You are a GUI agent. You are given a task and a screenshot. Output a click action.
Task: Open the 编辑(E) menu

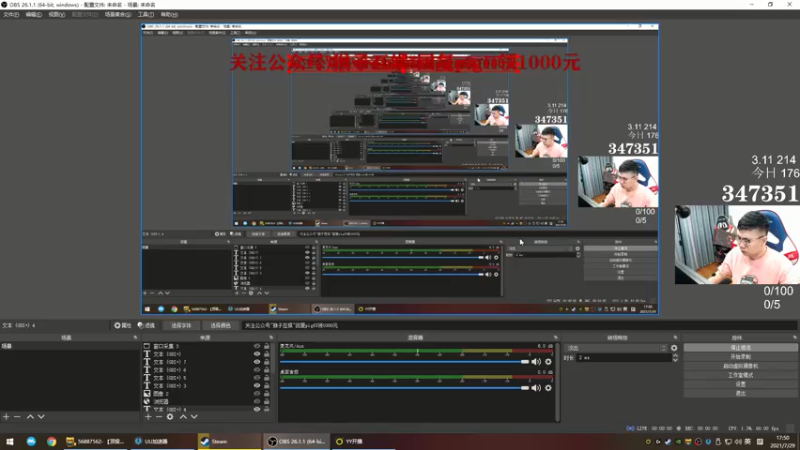[33, 14]
